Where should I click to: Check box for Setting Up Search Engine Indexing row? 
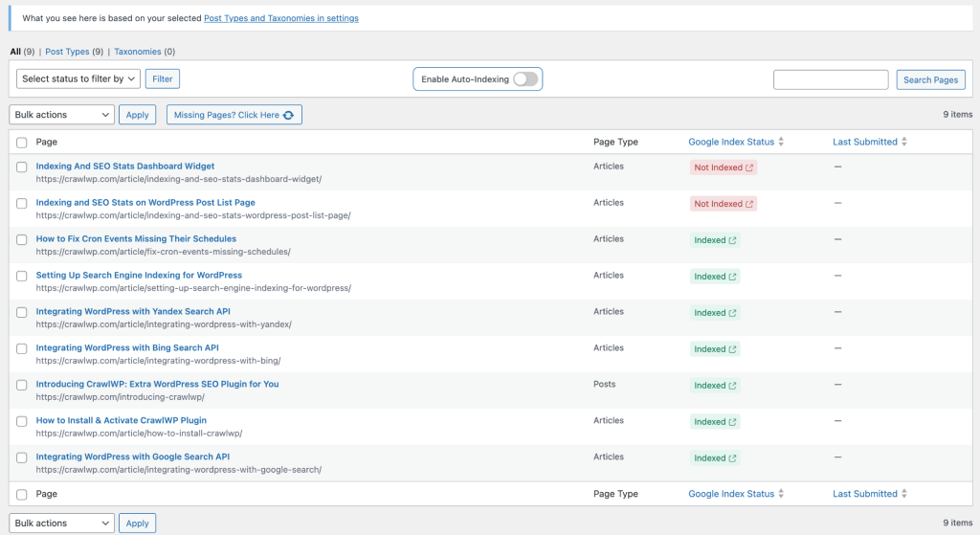pyautogui.click(x=22, y=276)
